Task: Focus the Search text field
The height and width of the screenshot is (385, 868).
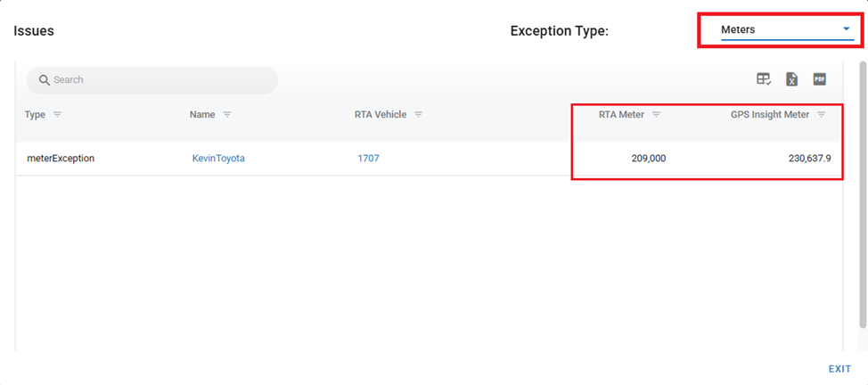Action: [160, 80]
